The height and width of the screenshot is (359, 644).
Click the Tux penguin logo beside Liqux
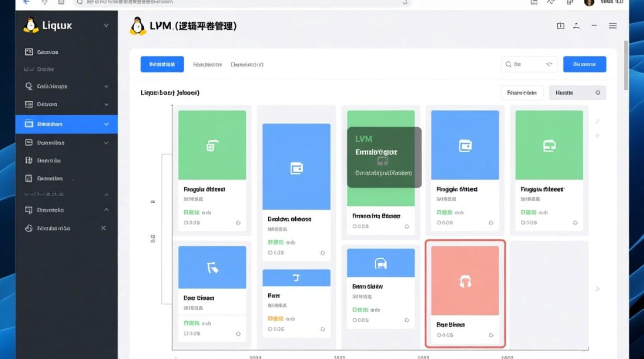pyautogui.click(x=31, y=25)
